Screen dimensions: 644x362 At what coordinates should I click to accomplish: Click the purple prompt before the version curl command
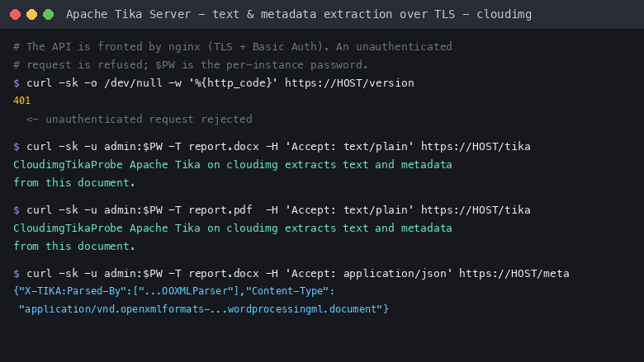pos(17,83)
